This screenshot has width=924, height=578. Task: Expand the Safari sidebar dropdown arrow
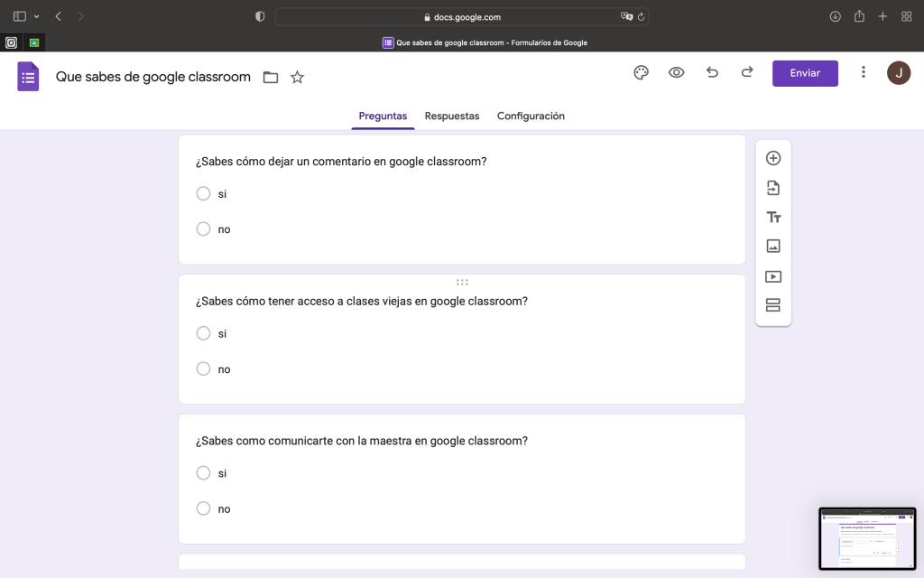pos(36,16)
